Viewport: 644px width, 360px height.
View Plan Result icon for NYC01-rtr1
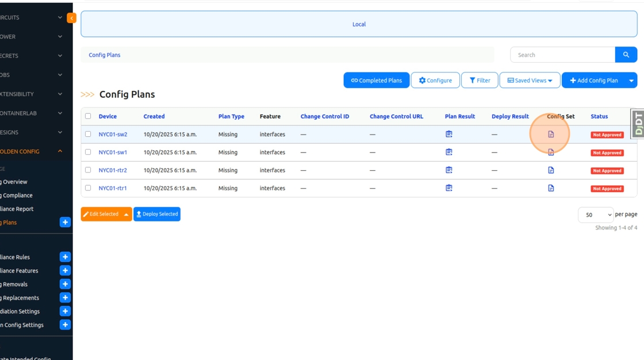point(449,188)
